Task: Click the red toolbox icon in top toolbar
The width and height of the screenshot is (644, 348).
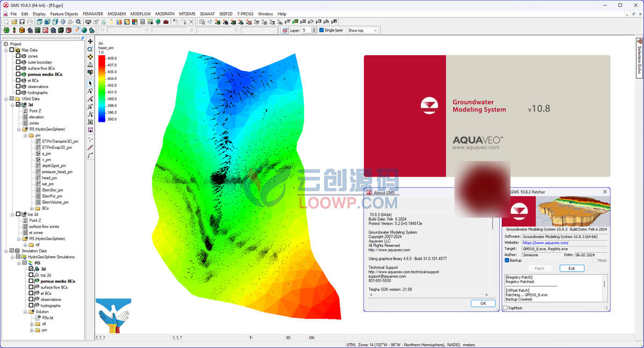Action: pyautogui.click(x=166, y=22)
